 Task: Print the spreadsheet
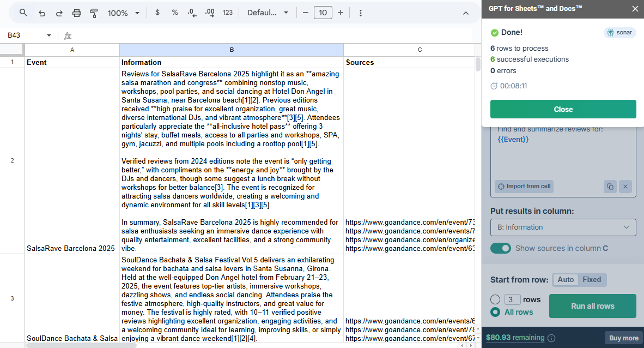tap(77, 13)
